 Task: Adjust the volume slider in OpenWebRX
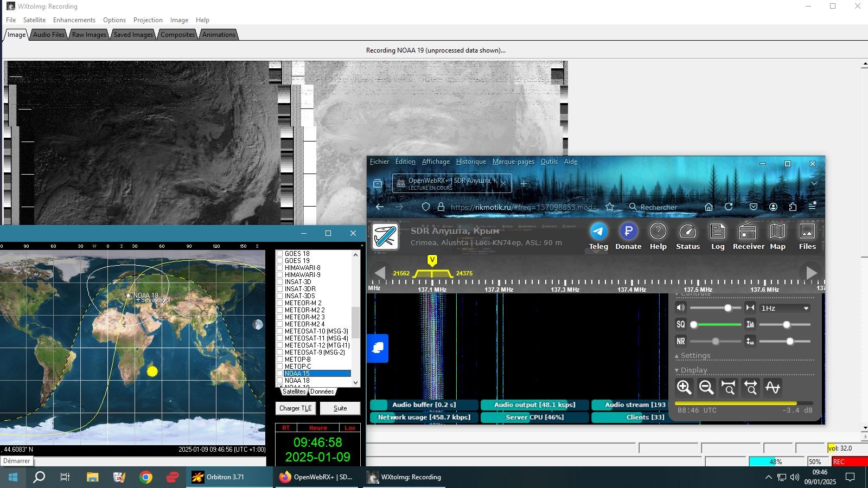click(715, 308)
